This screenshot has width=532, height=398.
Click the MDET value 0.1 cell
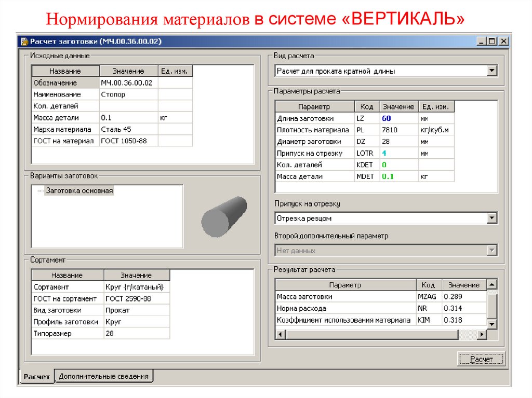tap(400, 176)
